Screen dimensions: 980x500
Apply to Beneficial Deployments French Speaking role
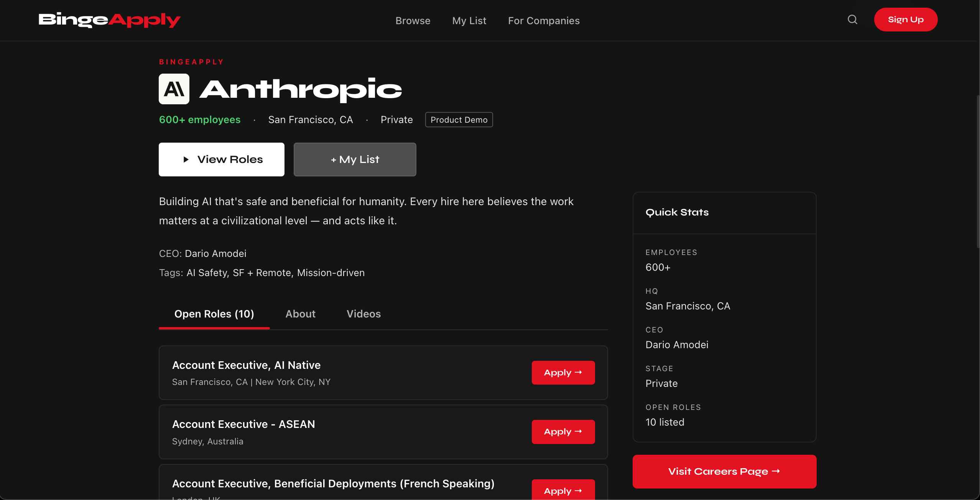pos(563,490)
